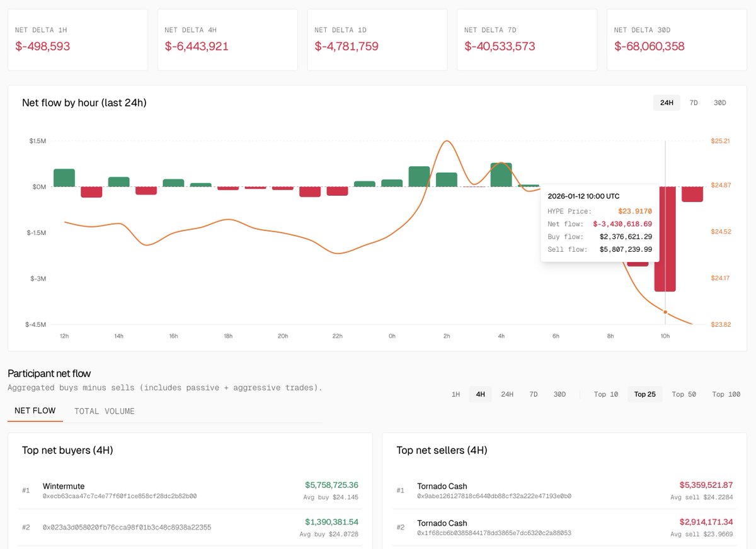This screenshot has width=756, height=549.
Task: Click the HYPE Price value $23.9170
Action: point(635,212)
